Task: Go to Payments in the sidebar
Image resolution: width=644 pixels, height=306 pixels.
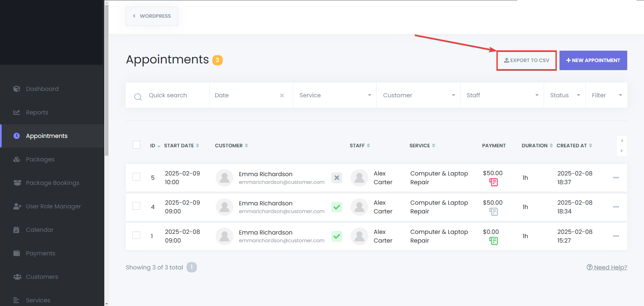Action: tap(40, 253)
